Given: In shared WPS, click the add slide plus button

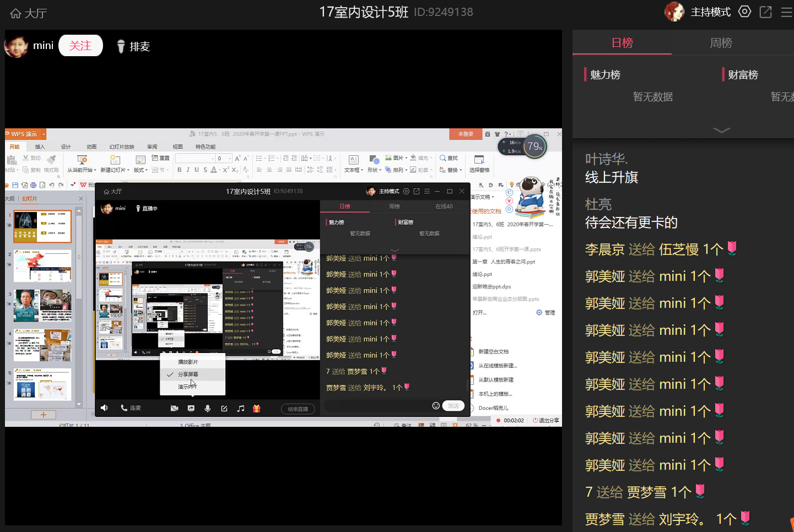Looking at the screenshot, I should click(43, 415).
